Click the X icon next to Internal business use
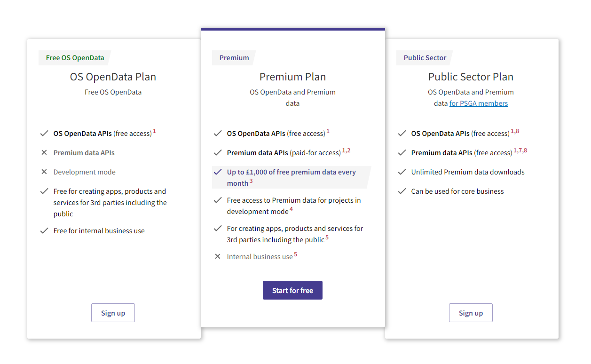591x364 pixels. pyautogui.click(x=218, y=256)
